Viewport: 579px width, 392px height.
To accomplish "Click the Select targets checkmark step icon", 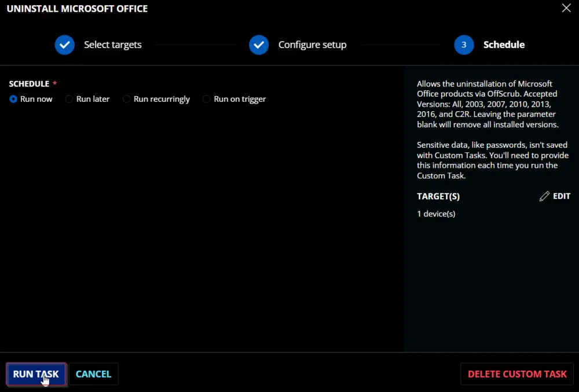I will [65, 45].
